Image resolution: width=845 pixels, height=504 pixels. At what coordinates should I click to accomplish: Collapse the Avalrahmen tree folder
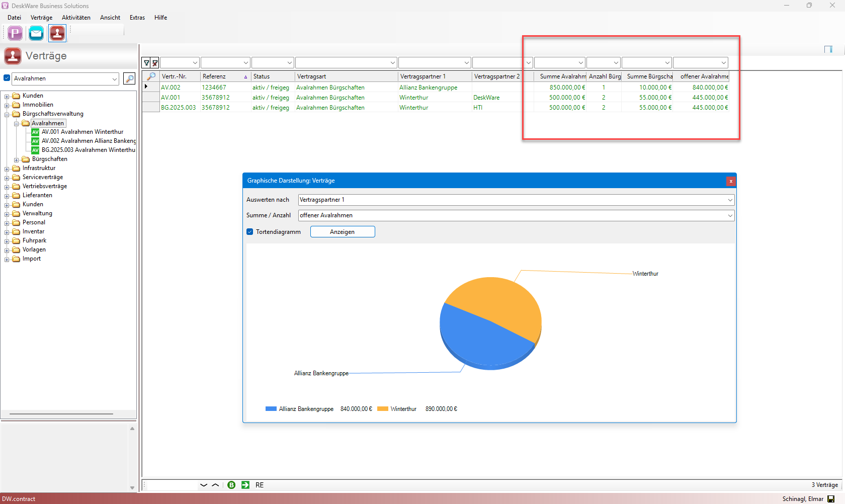click(17, 123)
